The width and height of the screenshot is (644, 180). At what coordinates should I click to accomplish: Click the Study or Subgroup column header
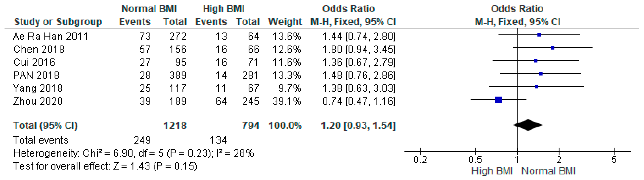click(x=58, y=22)
